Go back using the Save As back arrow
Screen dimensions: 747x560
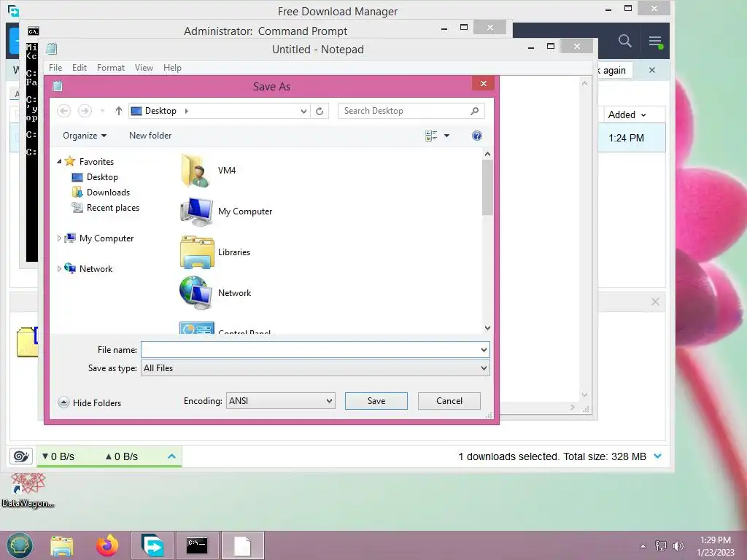click(x=64, y=111)
